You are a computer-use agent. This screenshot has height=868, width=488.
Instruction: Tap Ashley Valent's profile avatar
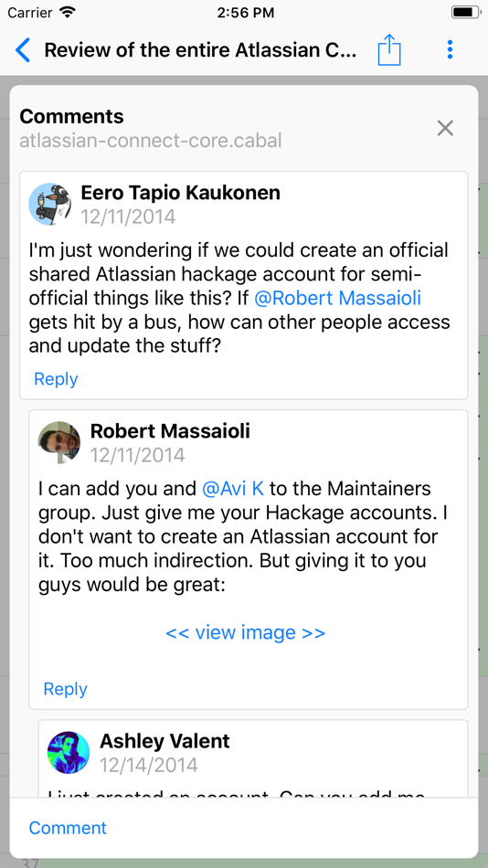(x=69, y=752)
